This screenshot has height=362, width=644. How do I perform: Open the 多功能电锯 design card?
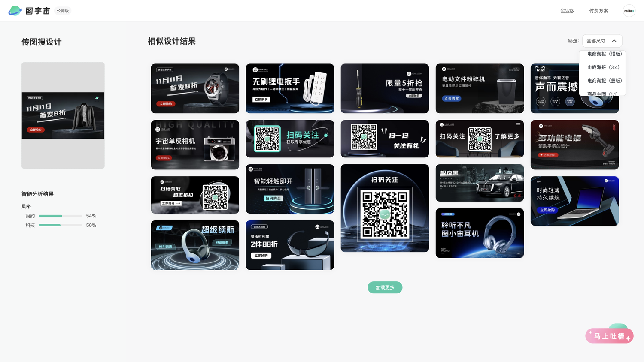click(574, 145)
